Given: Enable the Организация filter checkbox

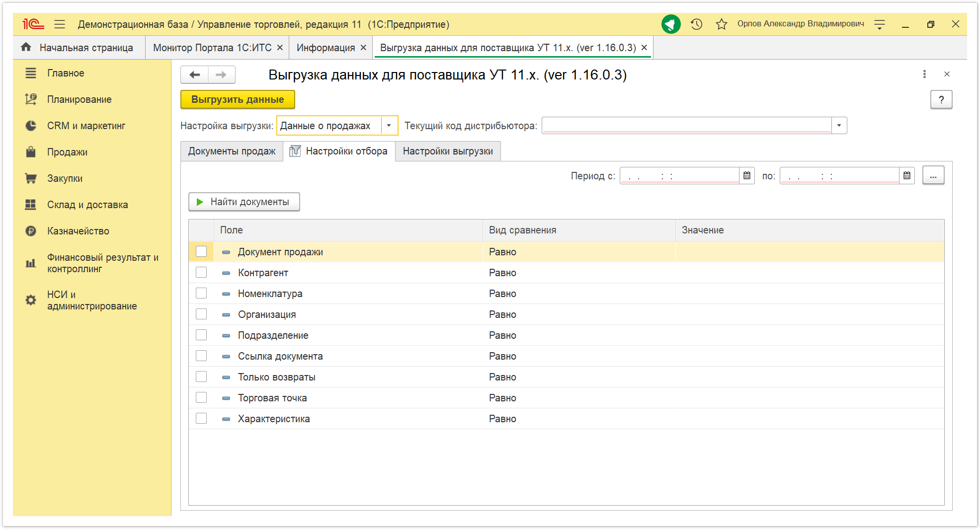Looking at the screenshot, I should click(201, 314).
